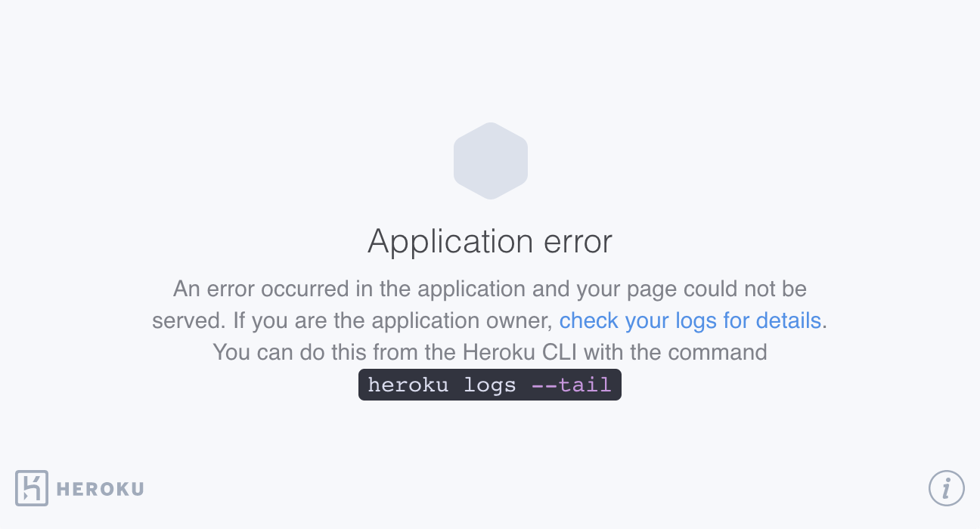Click the purple "--tail" flag text
980x529 pixels.
pyautogui.click(x=571, y=385)
